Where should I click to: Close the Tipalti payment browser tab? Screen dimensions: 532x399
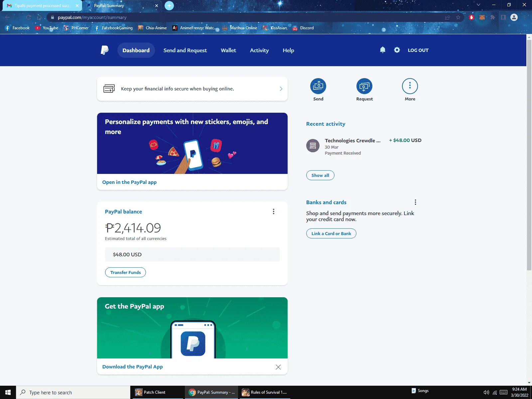point(77,6)
